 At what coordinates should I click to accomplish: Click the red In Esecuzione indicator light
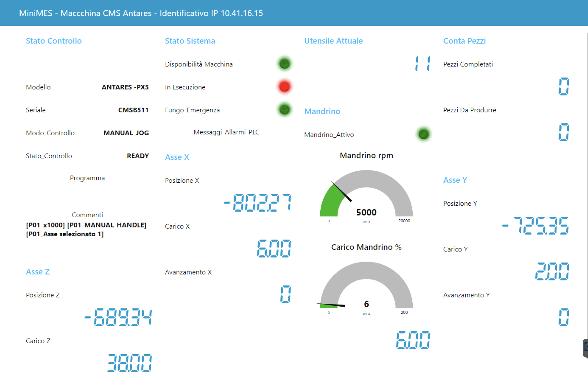(284, 87)
